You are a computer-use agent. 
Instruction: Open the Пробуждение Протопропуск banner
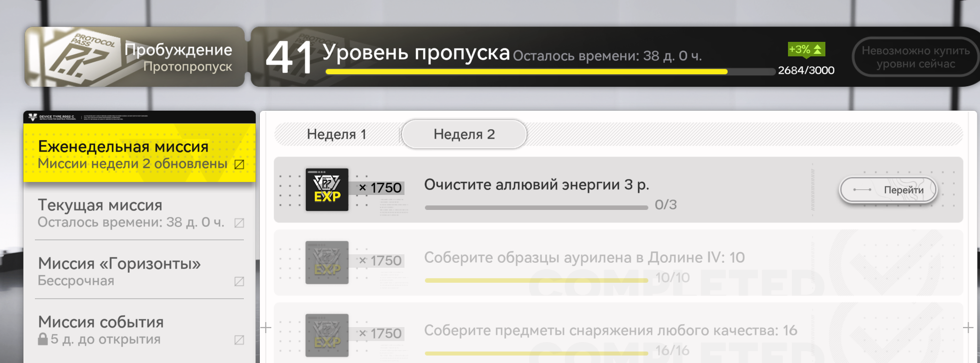pos(135,56)
